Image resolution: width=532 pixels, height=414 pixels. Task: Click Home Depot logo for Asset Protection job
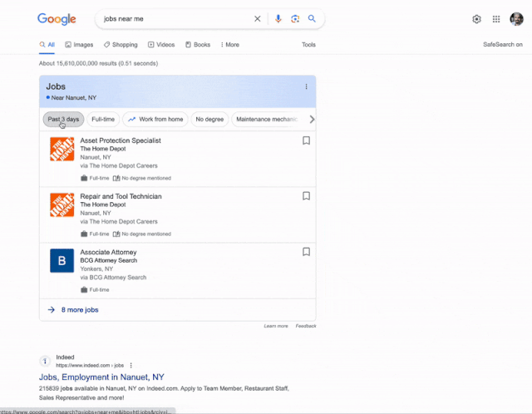point(62,149)
